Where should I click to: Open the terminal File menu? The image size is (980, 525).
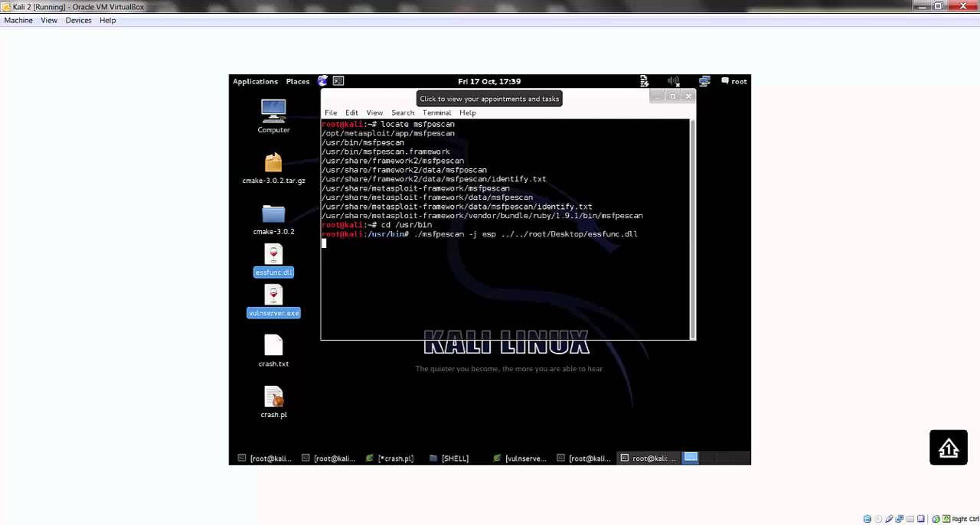(331, 112)
